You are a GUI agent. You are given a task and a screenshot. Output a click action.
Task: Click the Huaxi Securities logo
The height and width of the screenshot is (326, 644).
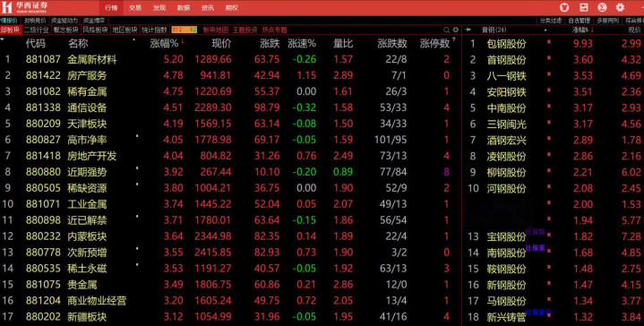(x=25, y=7)
